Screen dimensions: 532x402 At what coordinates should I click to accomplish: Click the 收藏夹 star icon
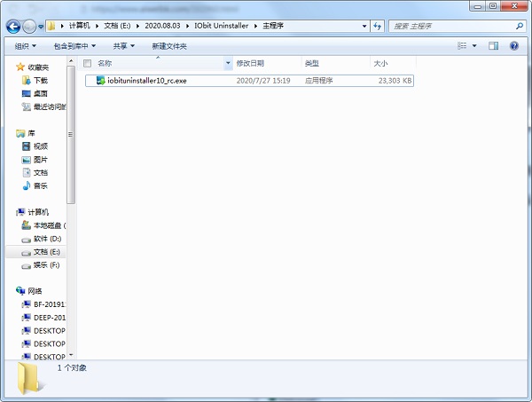pos(20,67)
